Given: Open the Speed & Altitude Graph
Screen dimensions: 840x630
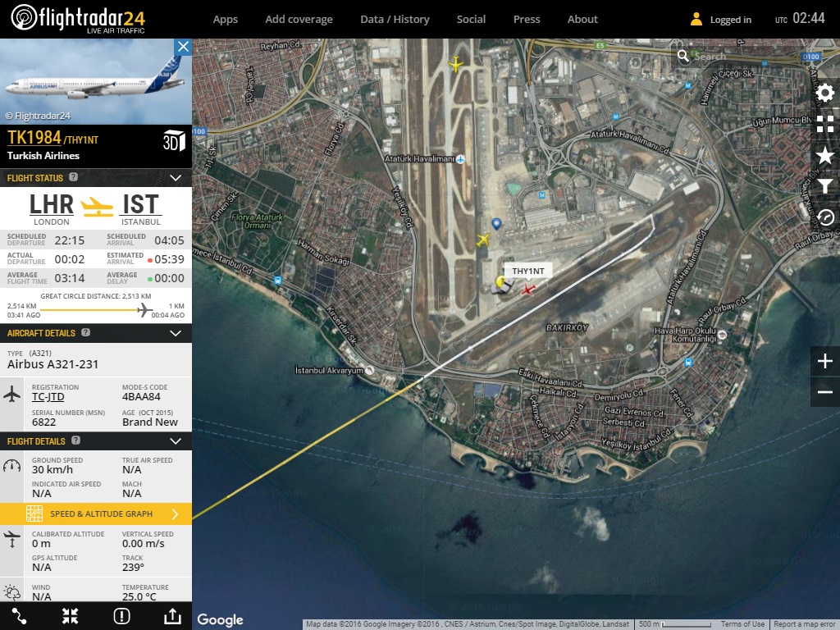Looking at the screenshot, I should tap(96, 514).
